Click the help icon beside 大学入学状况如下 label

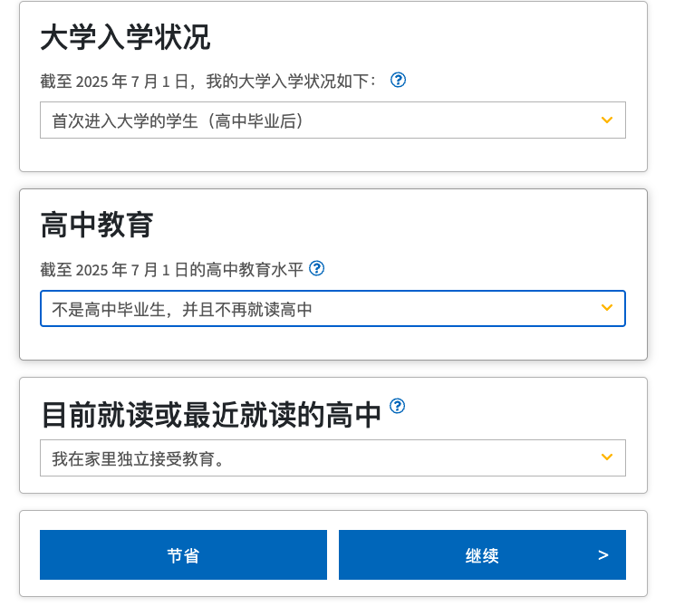click(x=398, y=80)
